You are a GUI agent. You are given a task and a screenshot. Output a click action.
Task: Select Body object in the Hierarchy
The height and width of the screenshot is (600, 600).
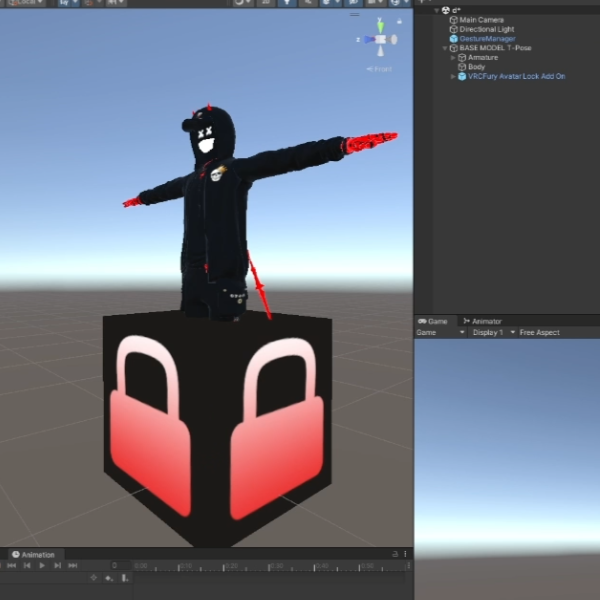(x=476, y=67)
